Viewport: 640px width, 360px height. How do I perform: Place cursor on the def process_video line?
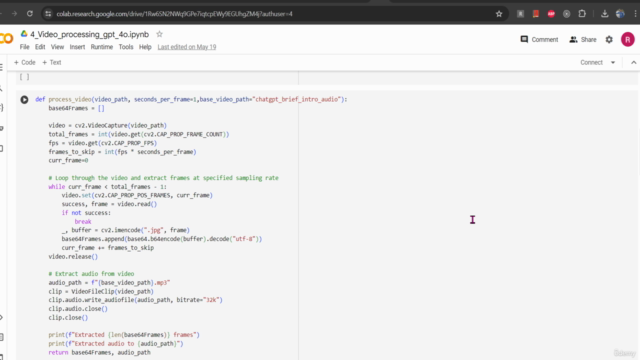click(x=191, y=99)
